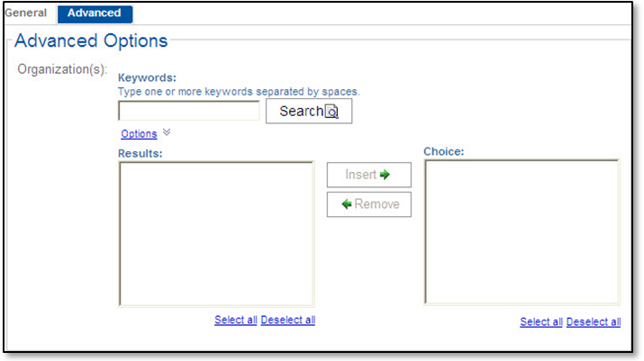
Task: Select the Advanced tab
Action: [95, 13]
